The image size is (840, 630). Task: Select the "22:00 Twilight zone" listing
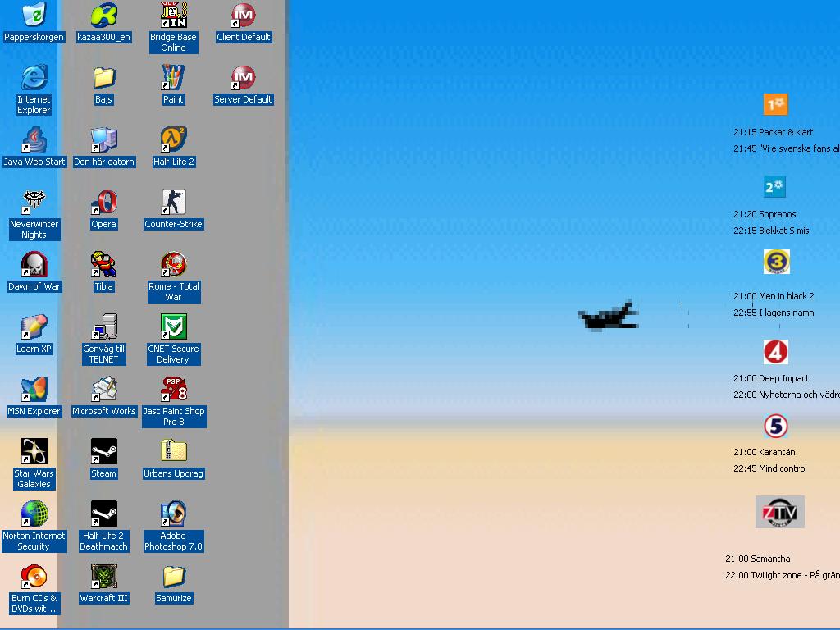pos(783,575)
